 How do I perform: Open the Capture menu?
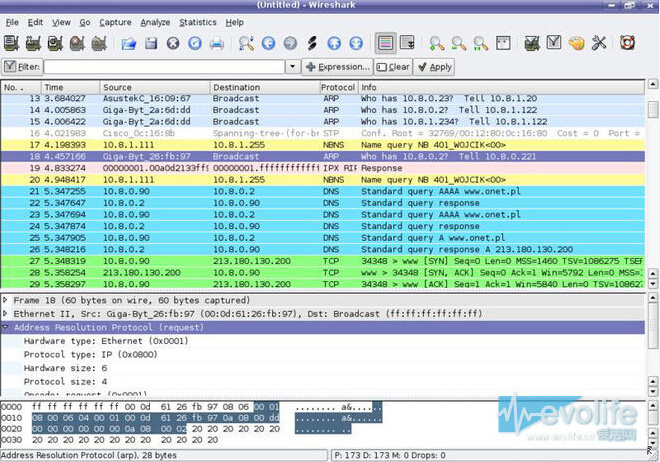[115, 22]
